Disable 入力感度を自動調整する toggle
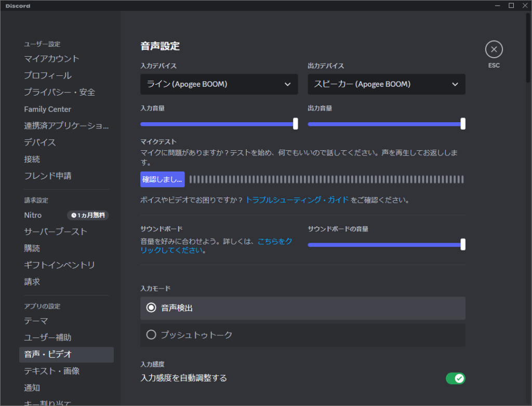This screenshot has width=532, height=406. (x=456, y=378)
